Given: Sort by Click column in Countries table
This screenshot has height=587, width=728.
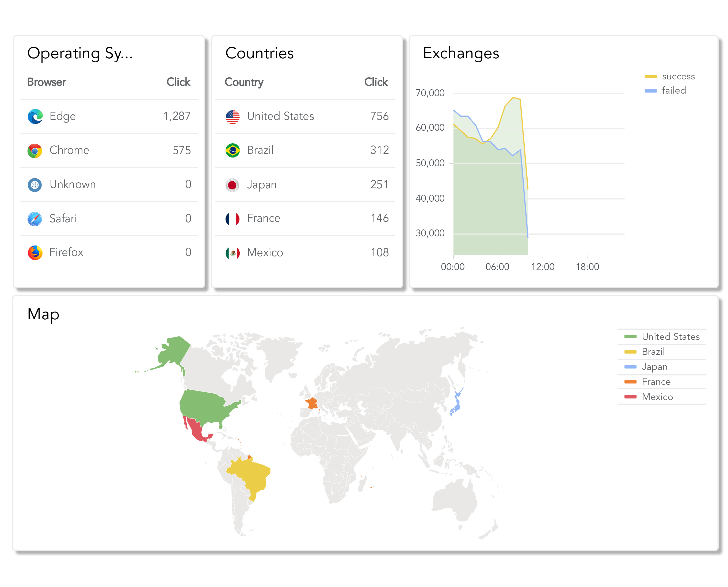Looking at the screenshot, I should pyautogui.click(x=375, y=82).
